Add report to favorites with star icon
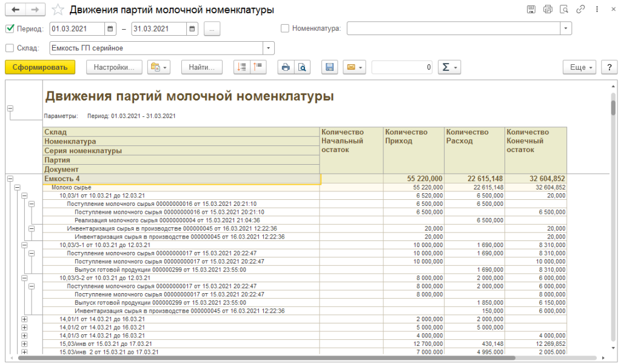The height and width of the screenshot is (364, 621). (58, 10)
